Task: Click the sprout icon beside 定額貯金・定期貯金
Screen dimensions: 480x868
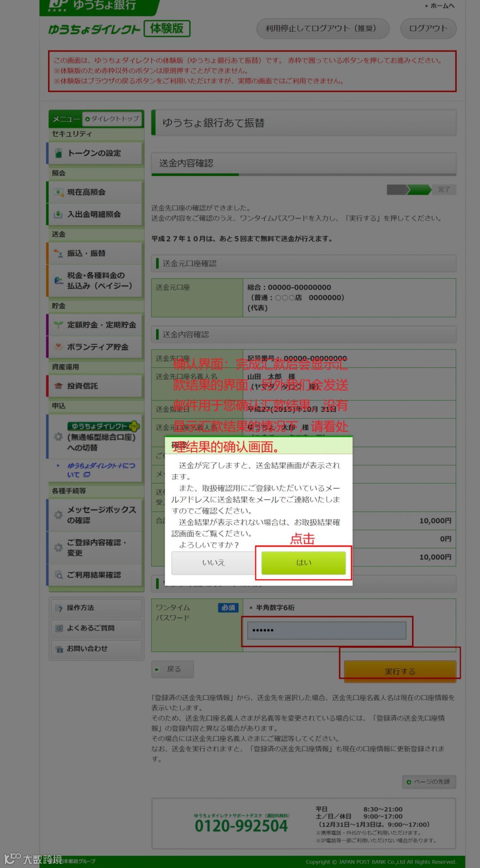Action: [58, 325]
